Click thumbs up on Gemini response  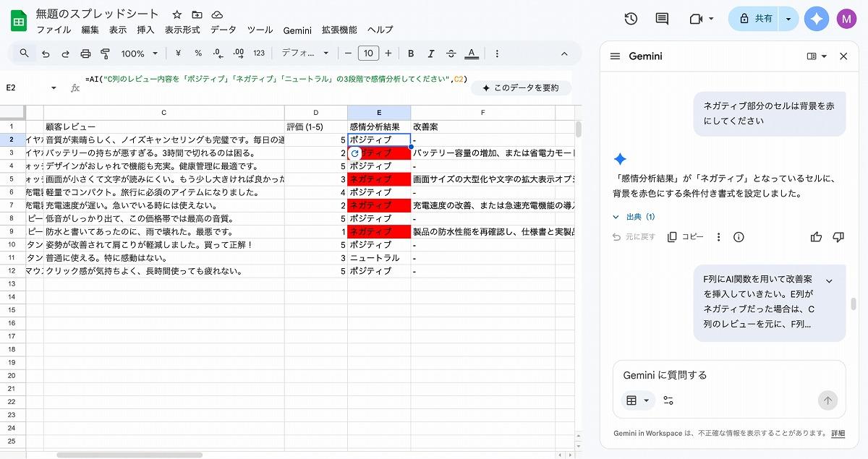click(x=816, y=237)
